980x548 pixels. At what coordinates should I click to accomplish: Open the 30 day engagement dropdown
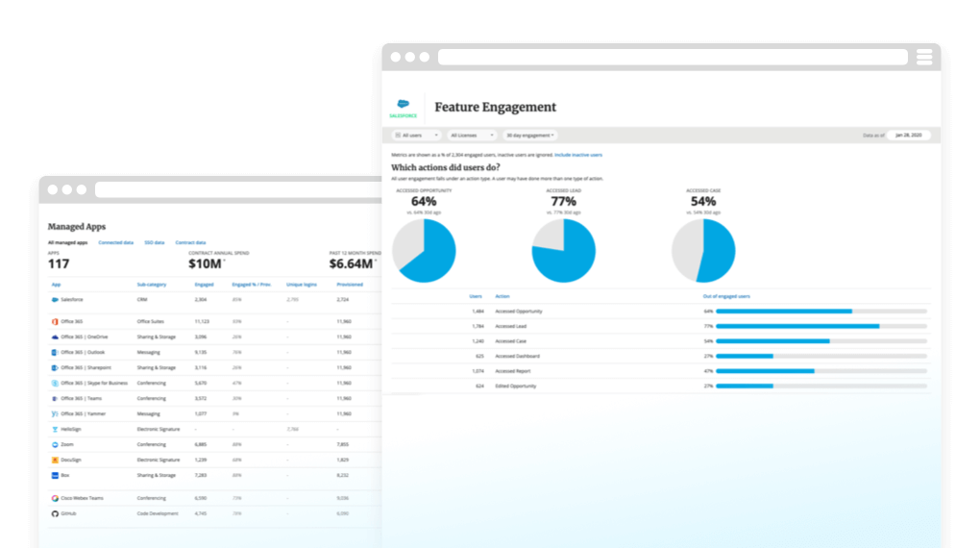click(530, 136)
